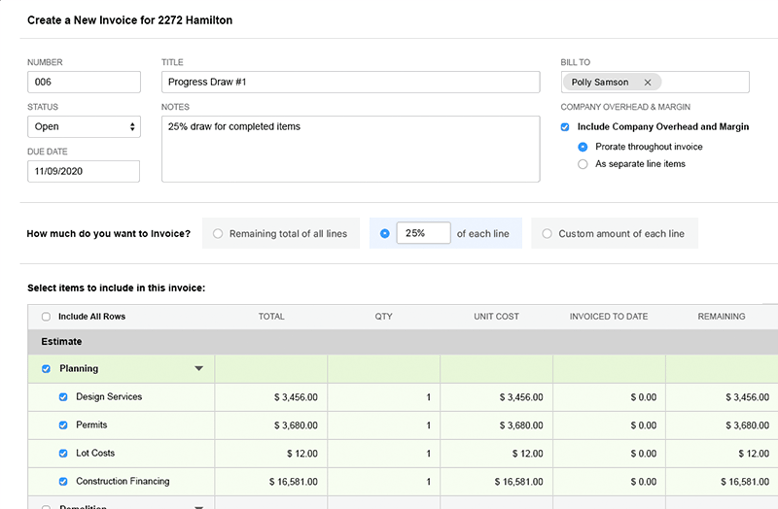The image size is (778, 509).
Task: Click the Permits row label
Action: 91,425
